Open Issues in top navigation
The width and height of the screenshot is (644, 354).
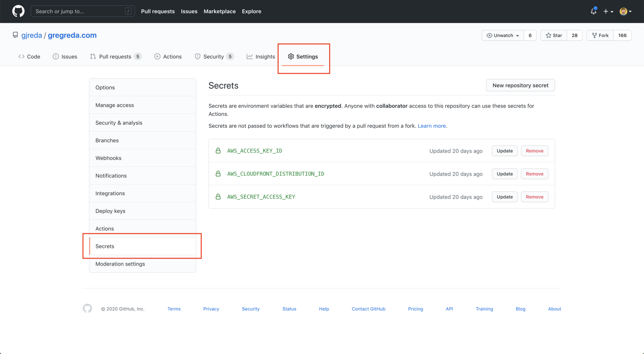click(189, 11)
